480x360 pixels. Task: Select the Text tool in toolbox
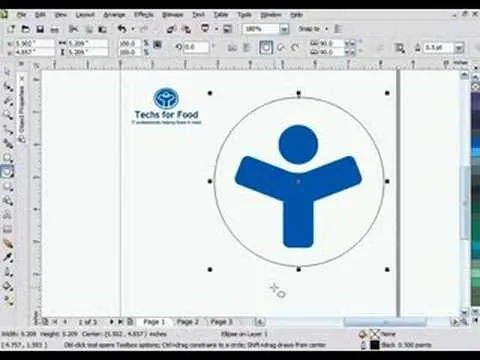8,215
